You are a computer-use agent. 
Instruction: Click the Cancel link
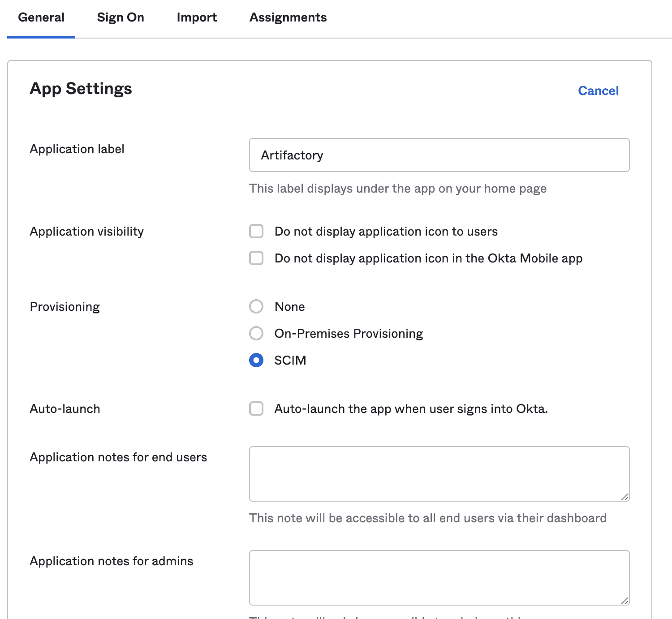click(x=598, y=90)
